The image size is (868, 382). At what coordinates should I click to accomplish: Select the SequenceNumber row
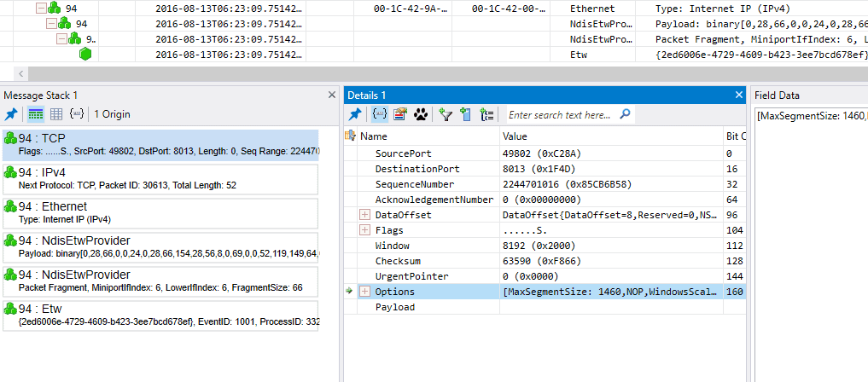coord(545,184)
